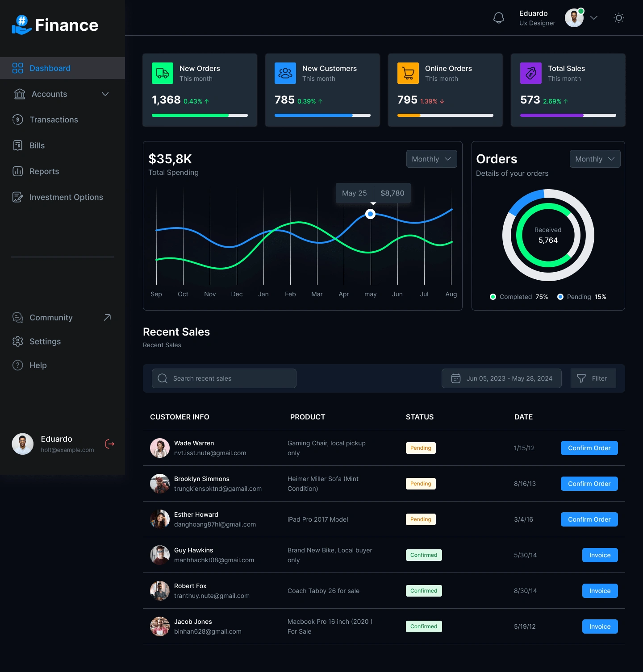Click the email tranthuy.nute@gmail.com
Viewport: 643px width, 672px height.
click(212, 596)
